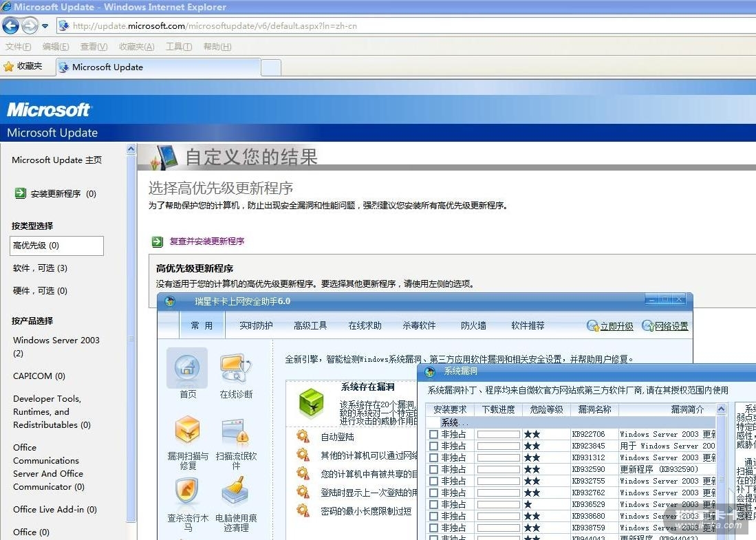Switch to 在线求助 tab
This screenshot has width=756, height=540.
point(365,326)
